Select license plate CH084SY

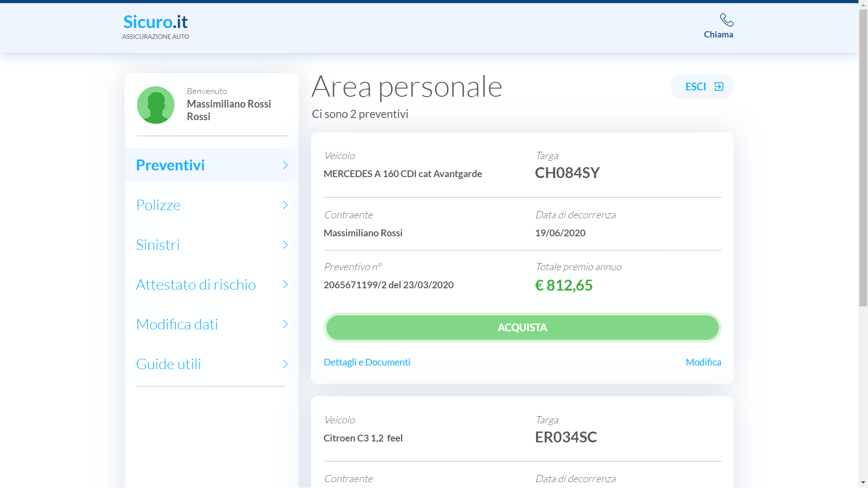click(567, 173)
